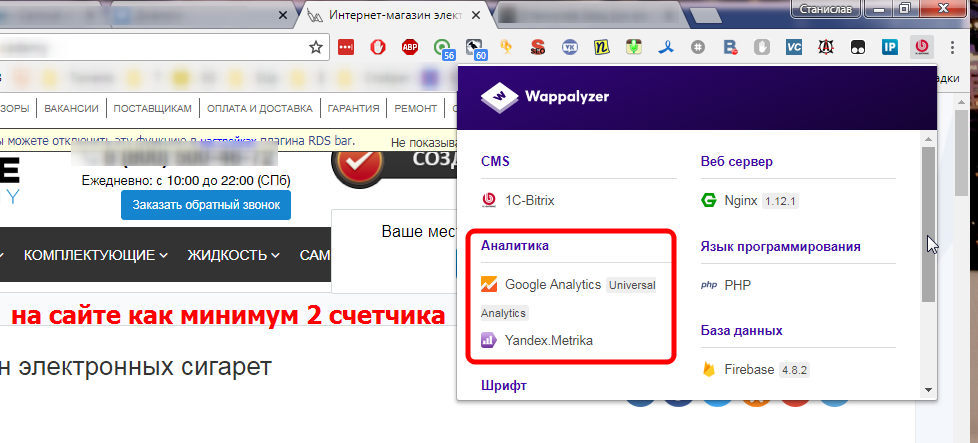978x443 pixels.
Task: Click the Nginx web server entry
Action: tap(741, 200)
